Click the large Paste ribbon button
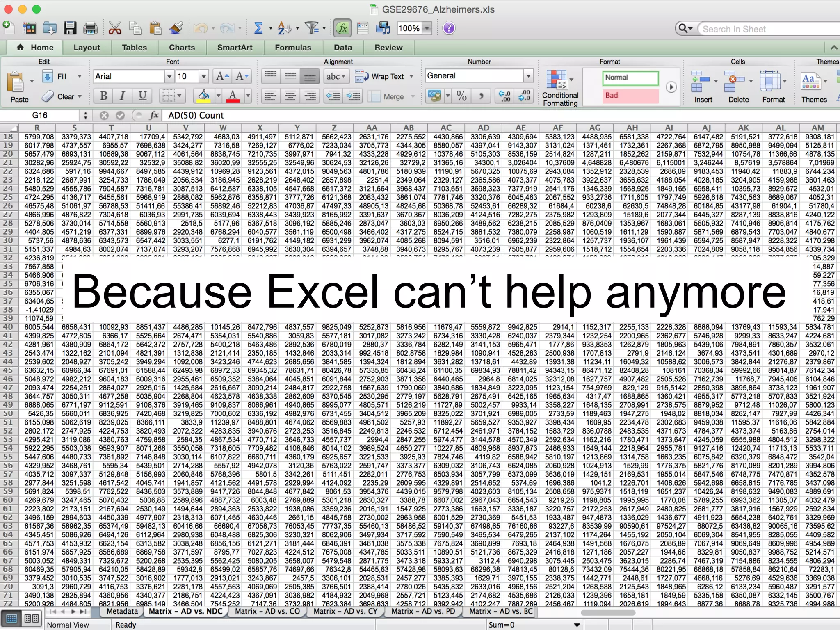The width and height of the screenshot is (840, 630). (x=18, y=87)
